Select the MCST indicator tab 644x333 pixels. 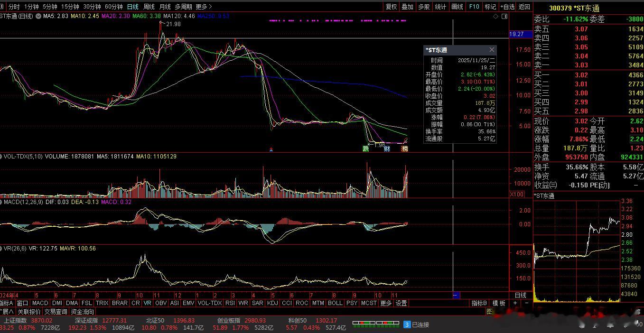pos(369,303)
